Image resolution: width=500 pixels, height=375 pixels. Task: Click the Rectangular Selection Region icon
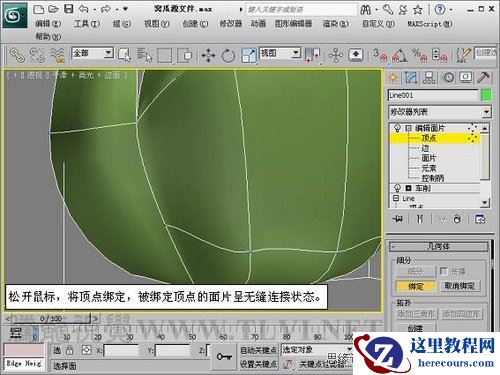click(x=165, y=55)
